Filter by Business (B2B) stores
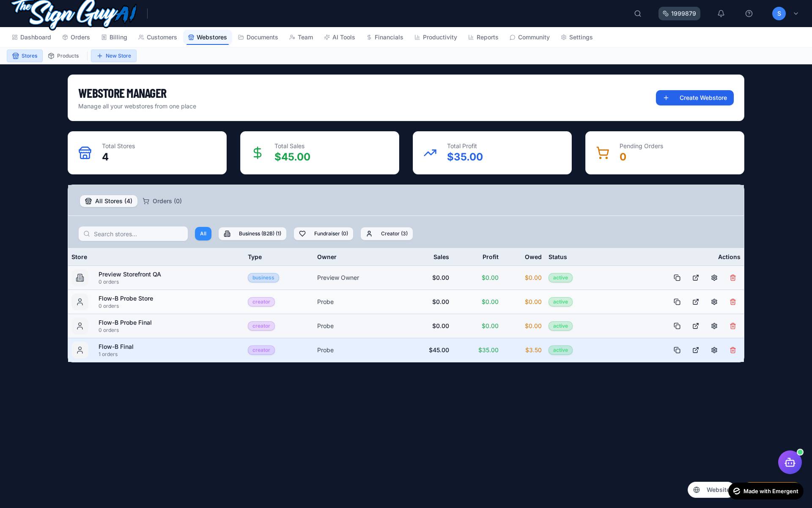Viewport: 812px width, 508px height. (x=252, y=234)
